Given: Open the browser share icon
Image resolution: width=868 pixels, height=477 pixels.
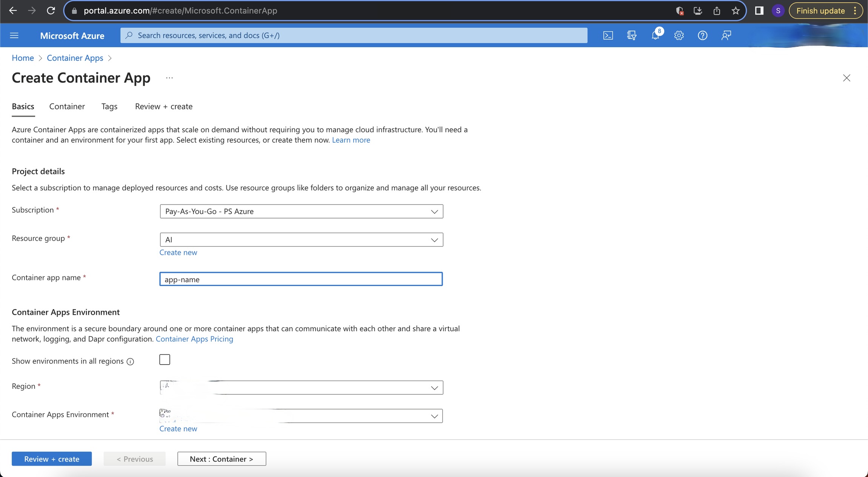Looking at the screenshot, I should coord(717,11).
